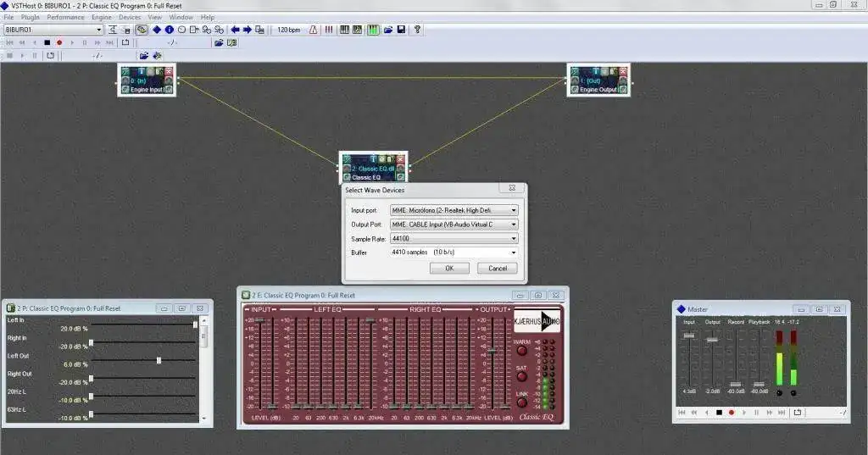Click the blue left arrow toolbar icon

click(x=235, y=30)
